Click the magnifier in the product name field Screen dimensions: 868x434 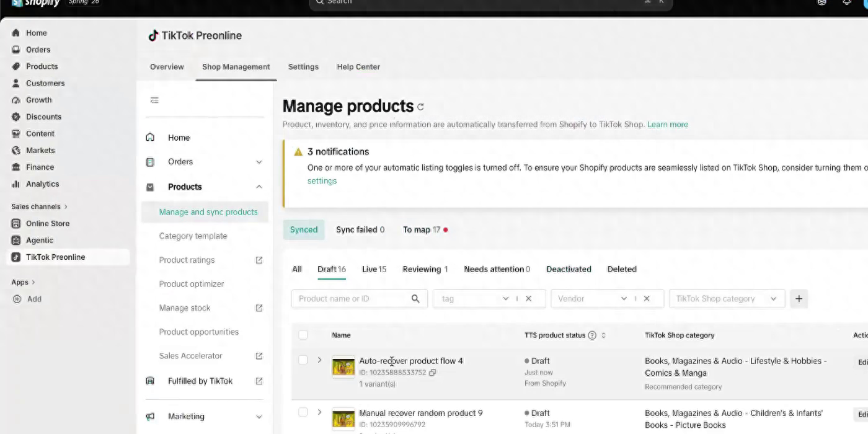click(x=415, y=299)
